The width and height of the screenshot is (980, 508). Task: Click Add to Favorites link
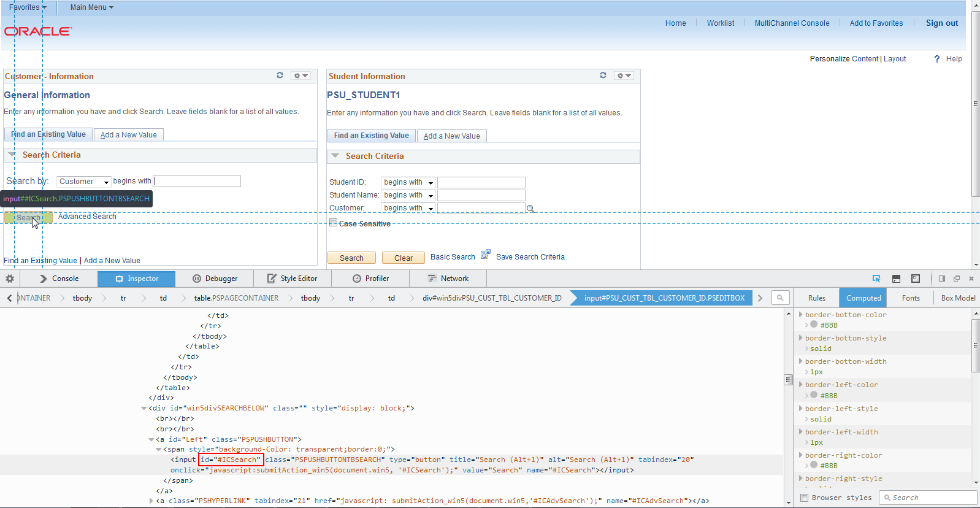tap(876, 23)
